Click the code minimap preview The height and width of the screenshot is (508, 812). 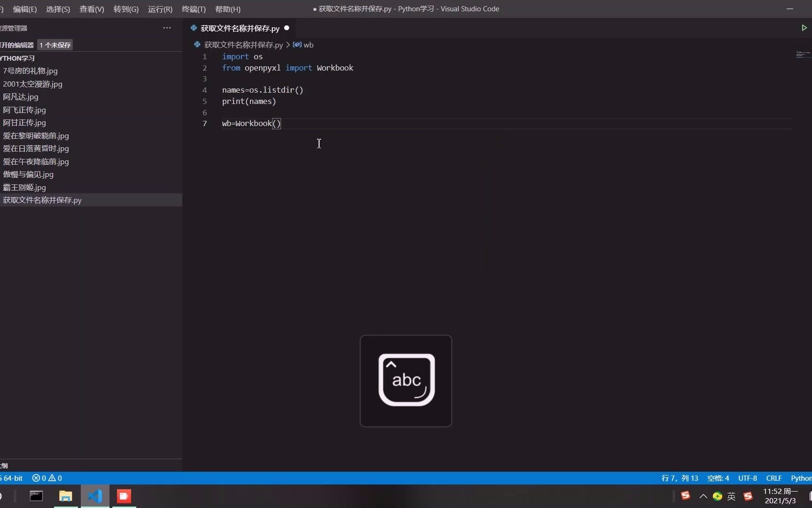(x=803, y=55)
